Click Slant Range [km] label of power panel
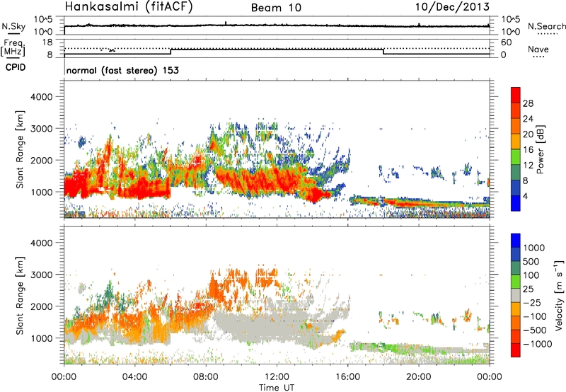Viewport: 566px width, 392px height. [x=20, y=149]
